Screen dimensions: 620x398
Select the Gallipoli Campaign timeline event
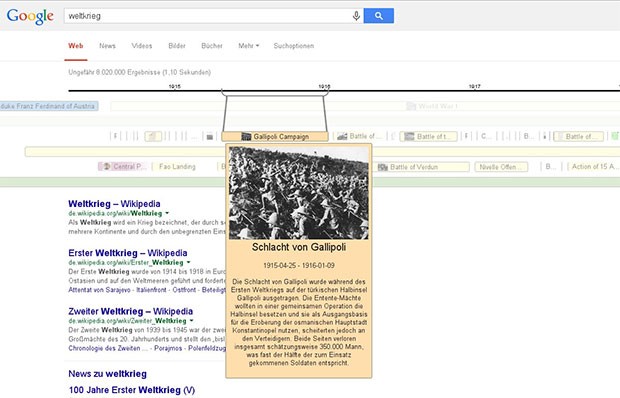(x=274, y=137)
